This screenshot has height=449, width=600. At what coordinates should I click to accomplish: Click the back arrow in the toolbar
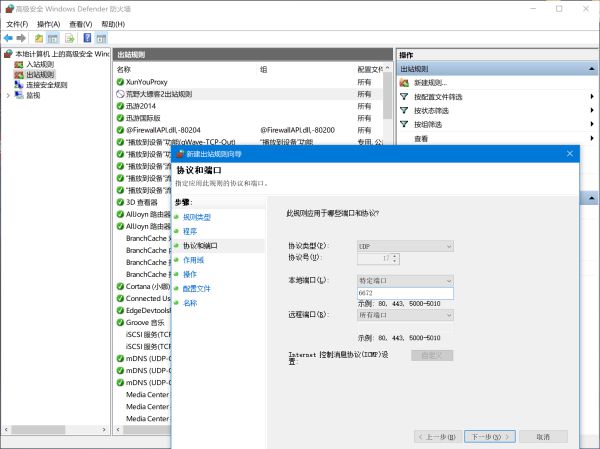[x=8, y=37]
